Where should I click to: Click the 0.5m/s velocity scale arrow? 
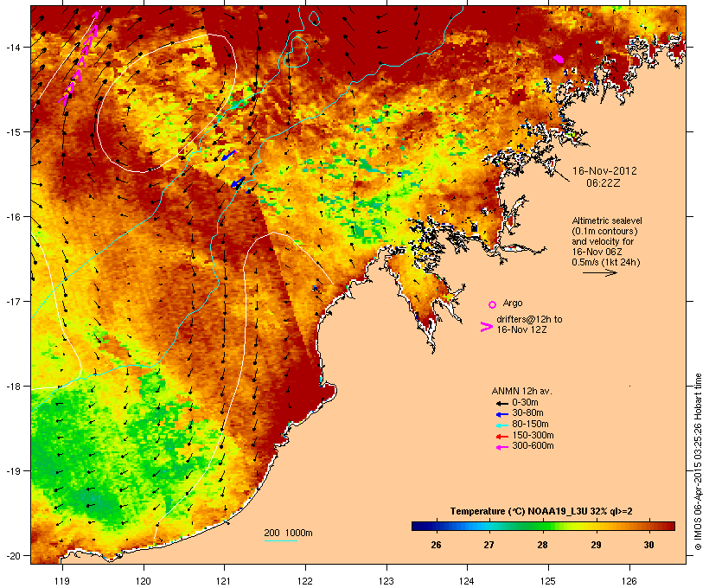pyautogui.click(x=599, y=272)
